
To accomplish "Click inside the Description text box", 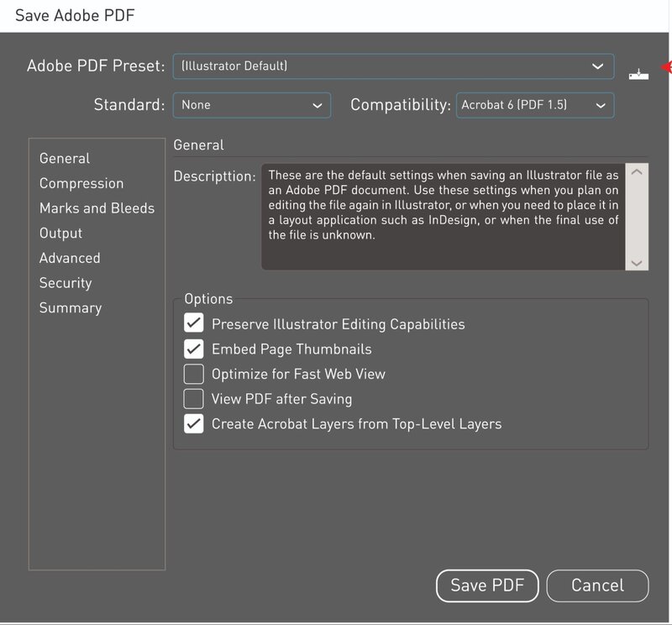I will [x=443, y=216].
